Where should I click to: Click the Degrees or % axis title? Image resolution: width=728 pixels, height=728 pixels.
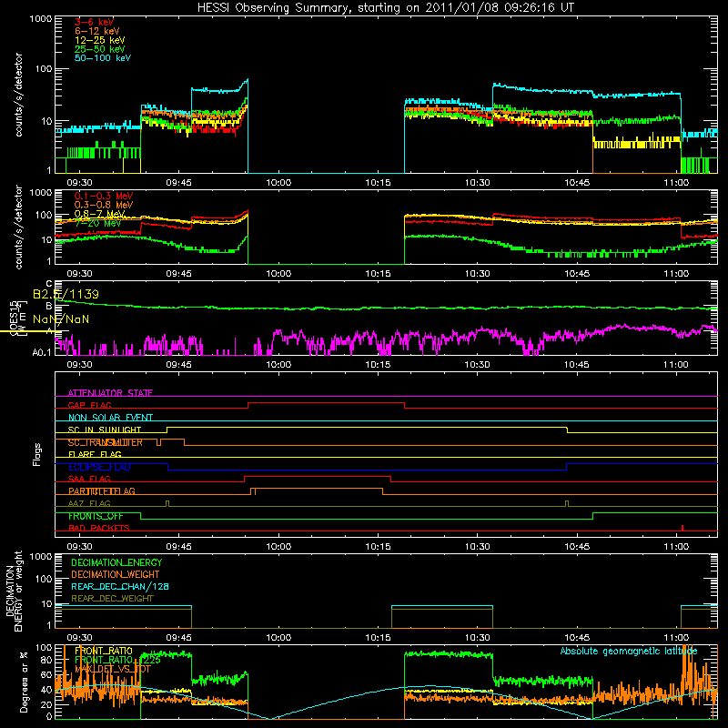[24, 682]
